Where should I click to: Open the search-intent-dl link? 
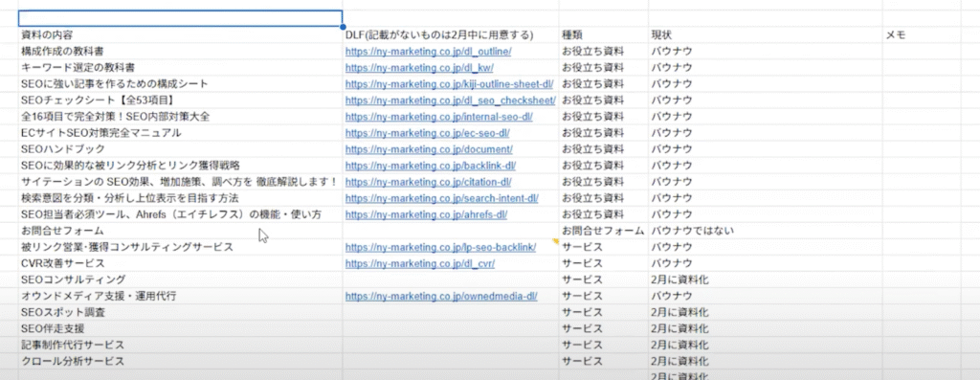(x=441, y=198)
